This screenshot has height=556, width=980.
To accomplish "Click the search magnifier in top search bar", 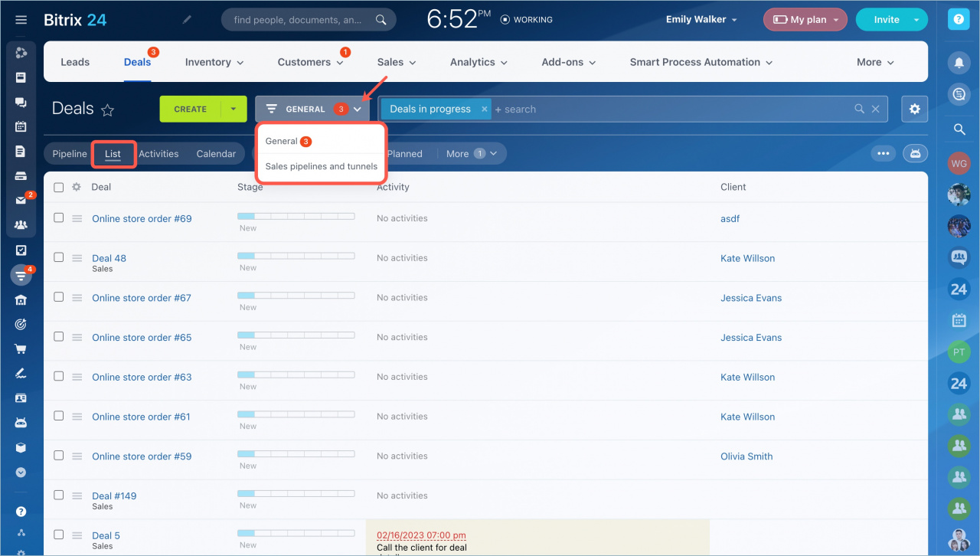I will tap(381, 20).
